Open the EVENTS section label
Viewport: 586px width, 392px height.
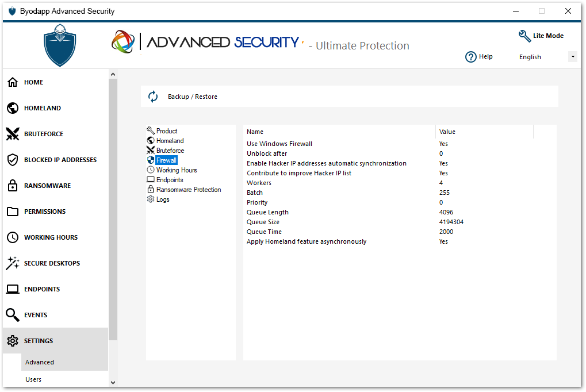click(36, 315)
